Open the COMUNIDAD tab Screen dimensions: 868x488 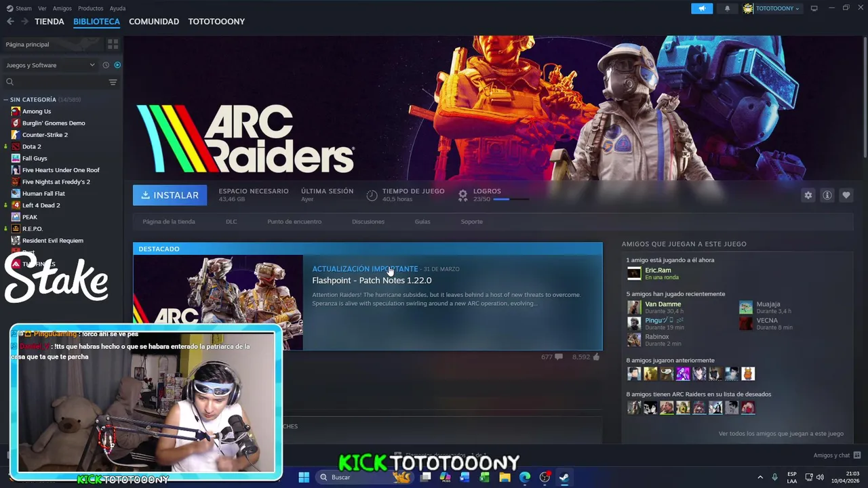pos(154,22)
